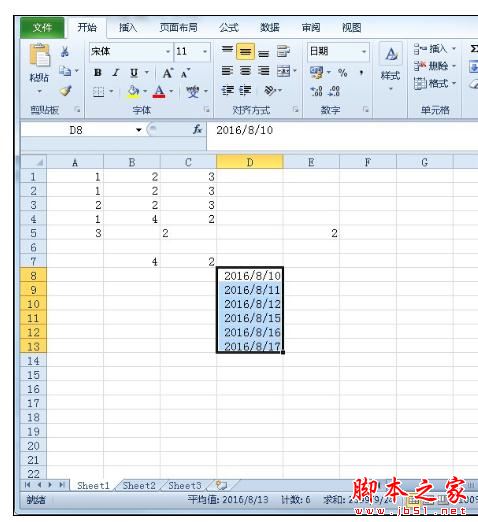Click the Format Painter brush icon
The width and height of the screenshot is (478, 522).
tap(65, 91)
